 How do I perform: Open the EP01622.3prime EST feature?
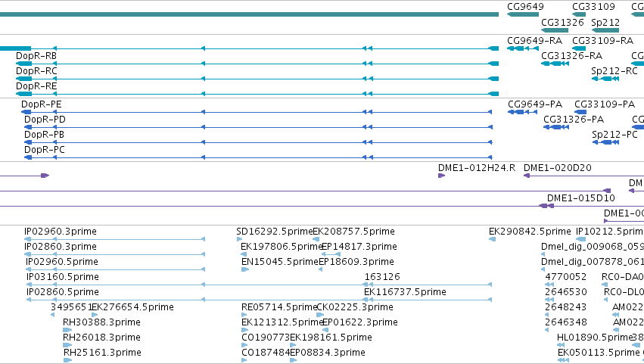tap(325, 330)
